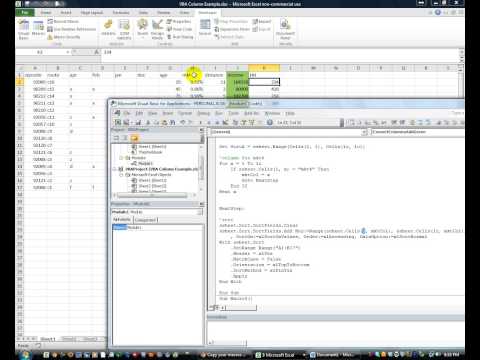Open the VBA Help menu
The width and height of the screenshot is (480, 360).
[x=290, y=114]
